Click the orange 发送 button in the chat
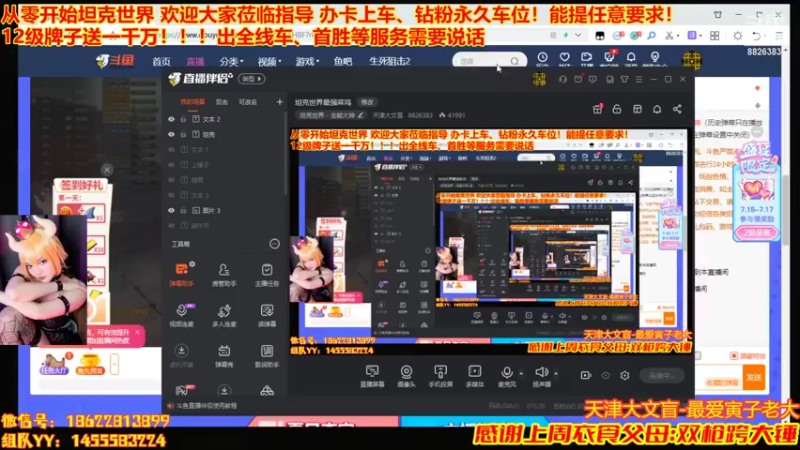The image size is (800, 450). pyautogui.click(x=754, y=378)
